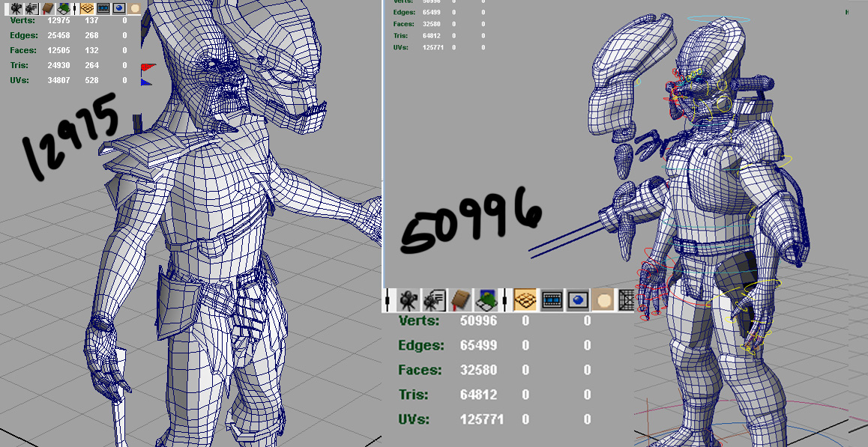Click Faces value 32580 in enlarged polycount HUD

[x=478, y=370]
